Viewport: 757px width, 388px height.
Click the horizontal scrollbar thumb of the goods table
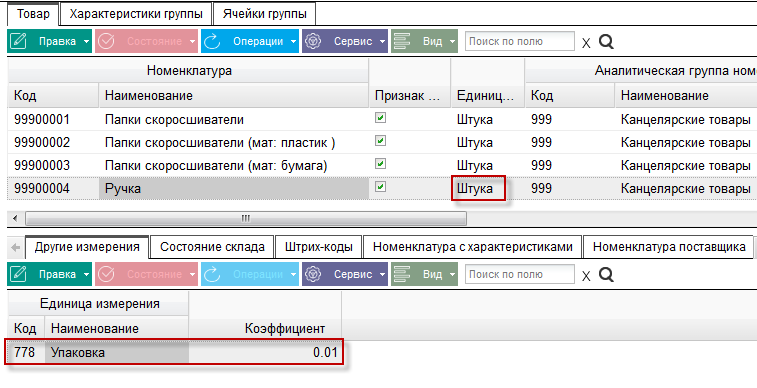(x=246, y=219)
